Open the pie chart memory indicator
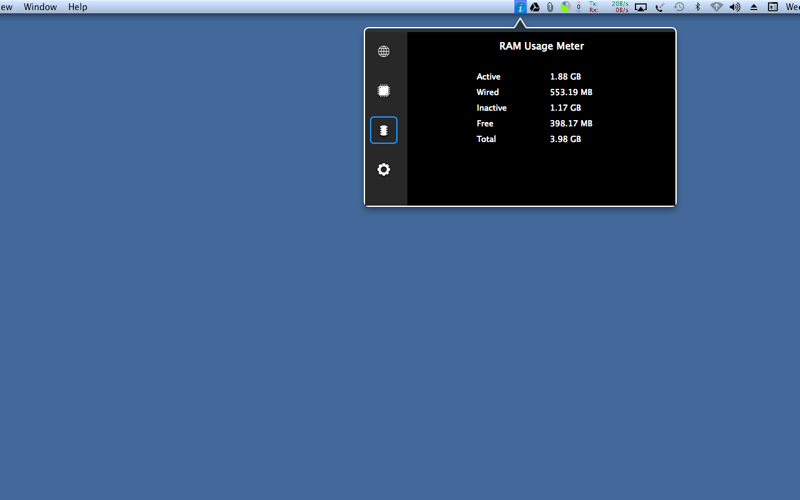Screen dimensions: 800x500 pos(565,7)
